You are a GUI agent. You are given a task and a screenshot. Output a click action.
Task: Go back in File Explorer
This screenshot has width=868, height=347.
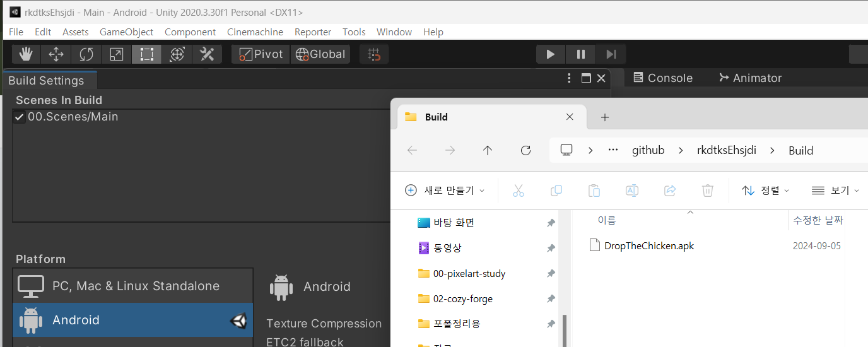point(412,150)
